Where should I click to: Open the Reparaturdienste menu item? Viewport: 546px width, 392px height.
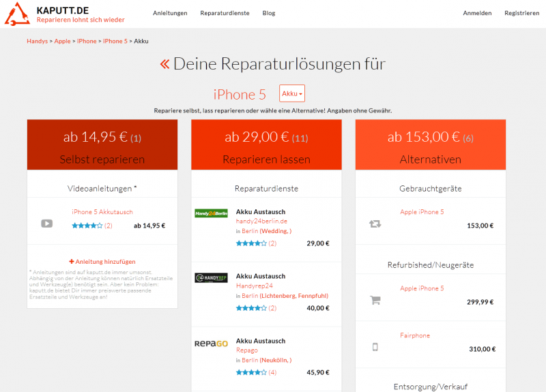225,13
